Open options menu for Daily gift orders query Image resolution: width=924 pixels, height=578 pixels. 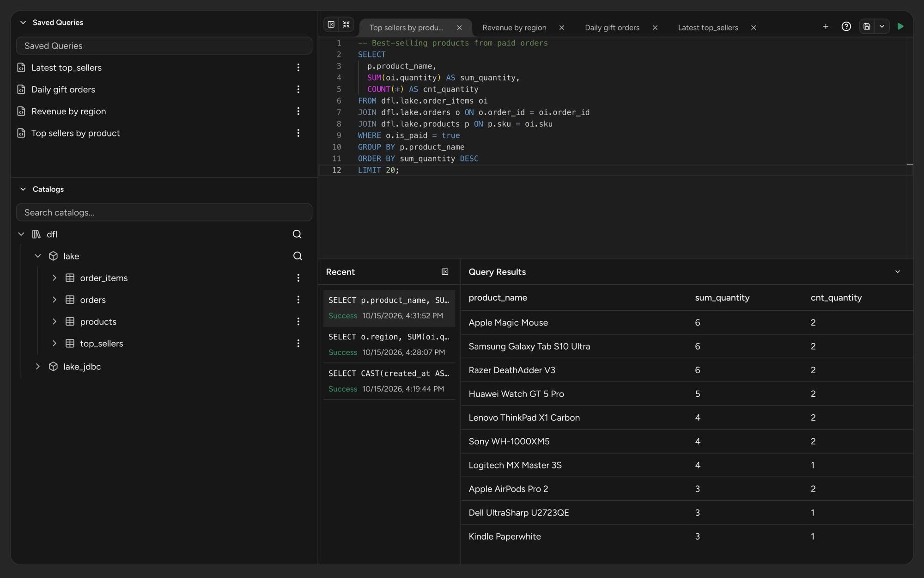[298, 89]
